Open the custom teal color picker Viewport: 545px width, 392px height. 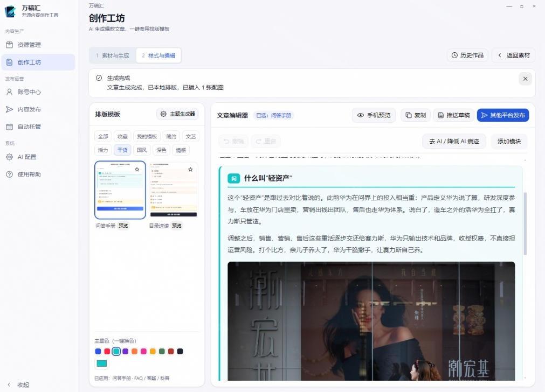101,363
